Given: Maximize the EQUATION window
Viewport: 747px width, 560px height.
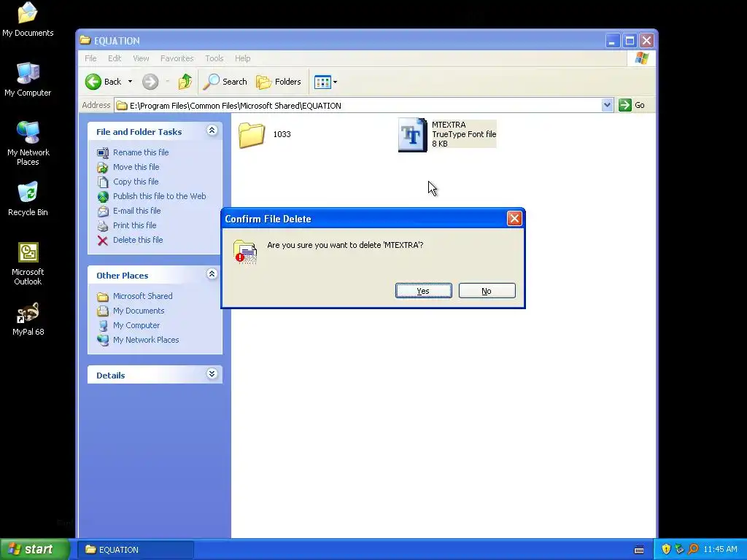Looking at the screenshot, I should 630,41.
